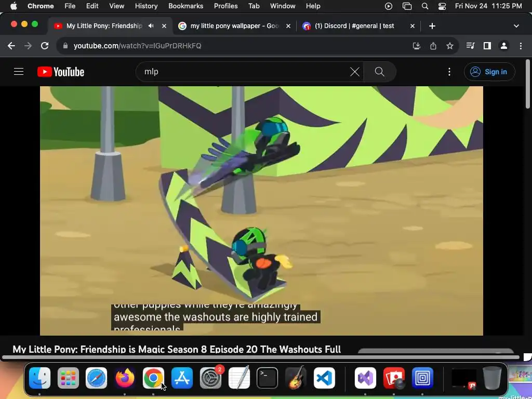Click Sign in button

pos(489,72)
